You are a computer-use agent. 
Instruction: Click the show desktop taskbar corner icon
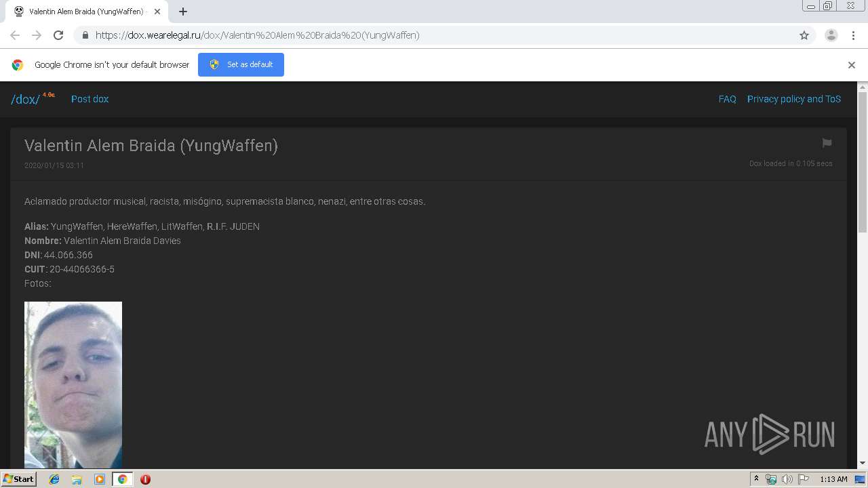861,479
